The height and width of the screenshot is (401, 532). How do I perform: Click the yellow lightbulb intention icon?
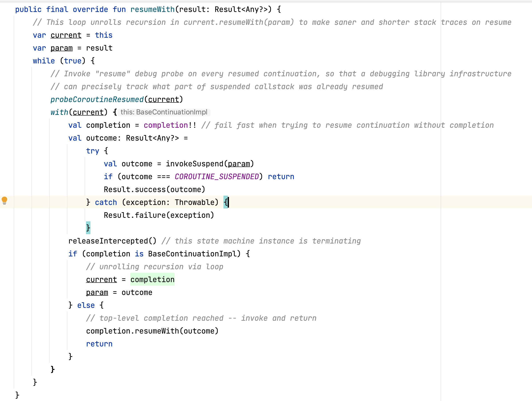click(4, 200)
